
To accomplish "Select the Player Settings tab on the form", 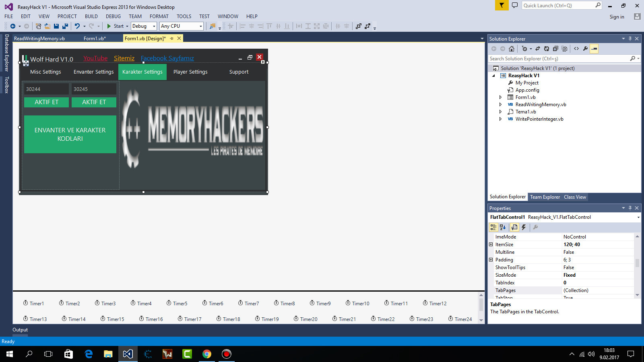I will click(x=190, y=72).
